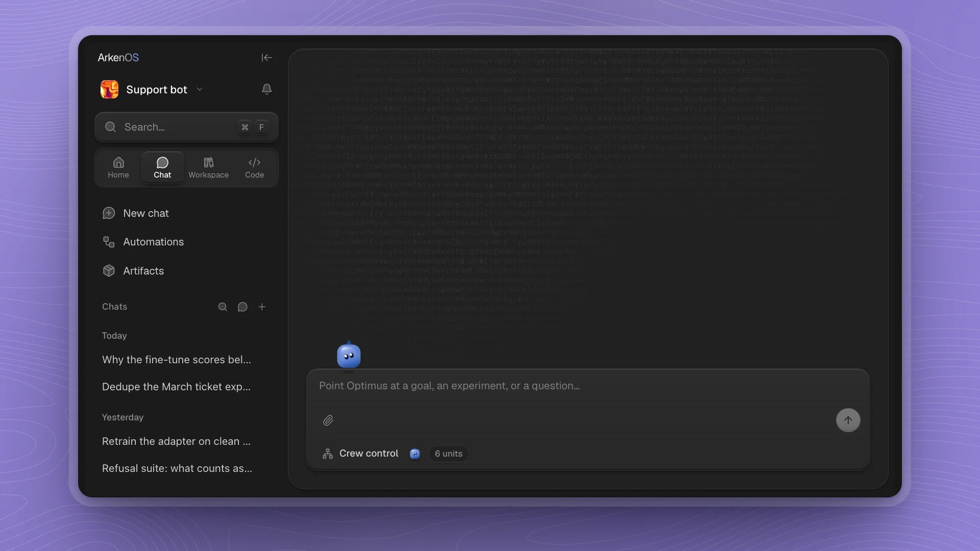
Task: Click the blue Optimus mascot above the input
Action: (x=349, y=355)
